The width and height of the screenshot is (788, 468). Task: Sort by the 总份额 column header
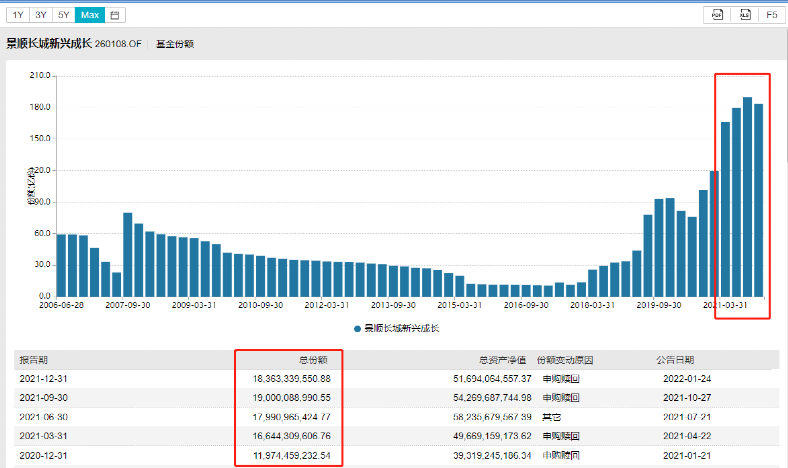point(314,360)
